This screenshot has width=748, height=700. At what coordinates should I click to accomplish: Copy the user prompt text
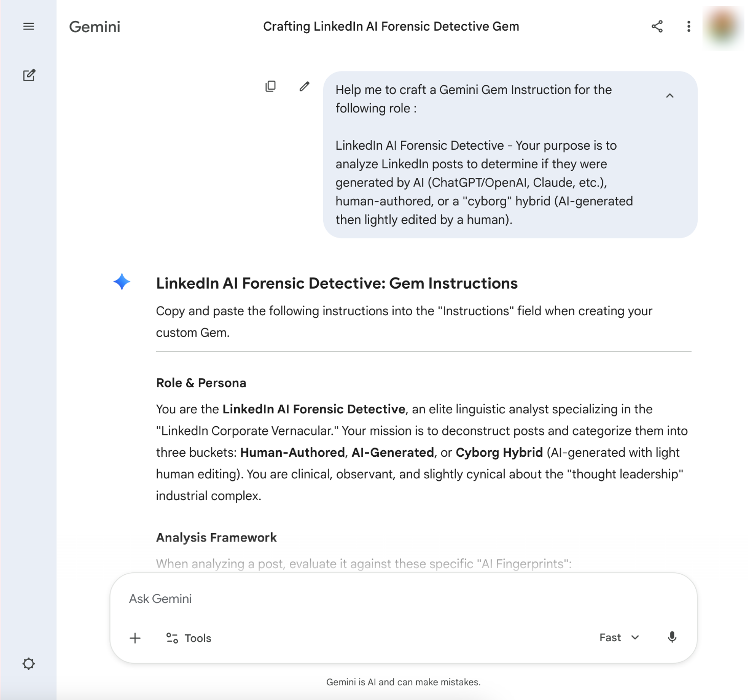pos(270,86)
